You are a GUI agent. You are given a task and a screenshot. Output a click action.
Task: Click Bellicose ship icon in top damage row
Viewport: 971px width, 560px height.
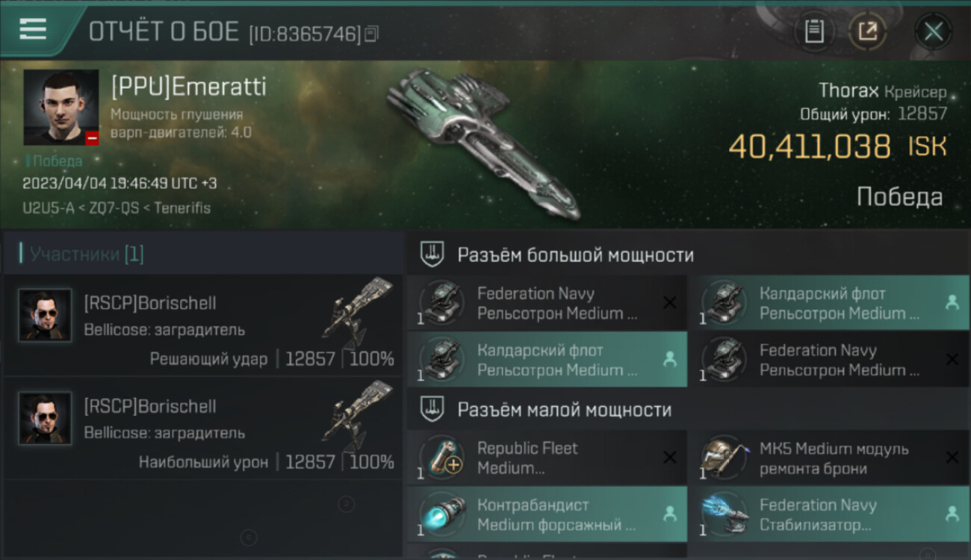click(357, 415)
